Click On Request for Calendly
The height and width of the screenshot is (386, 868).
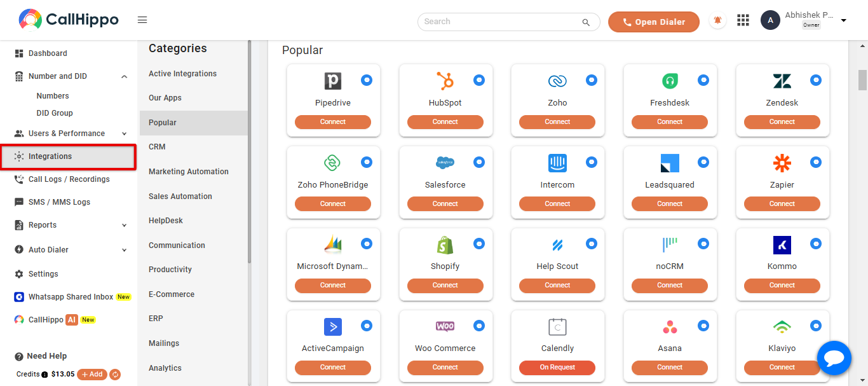[557, 368]
